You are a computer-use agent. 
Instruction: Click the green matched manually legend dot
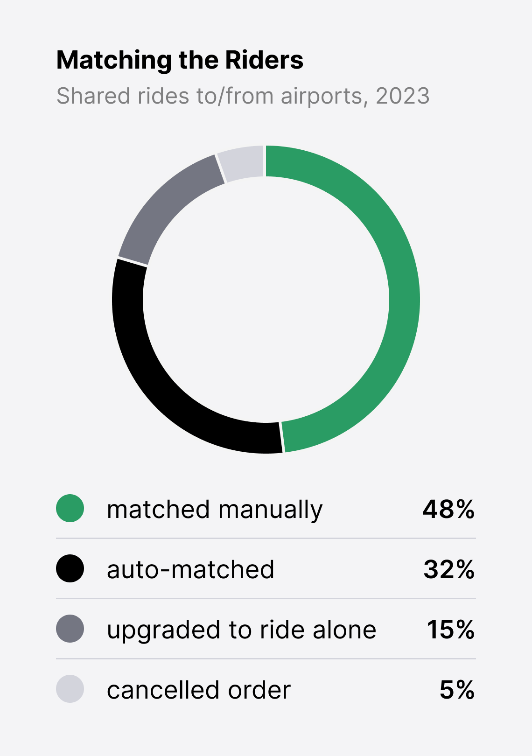coord(70,508)
